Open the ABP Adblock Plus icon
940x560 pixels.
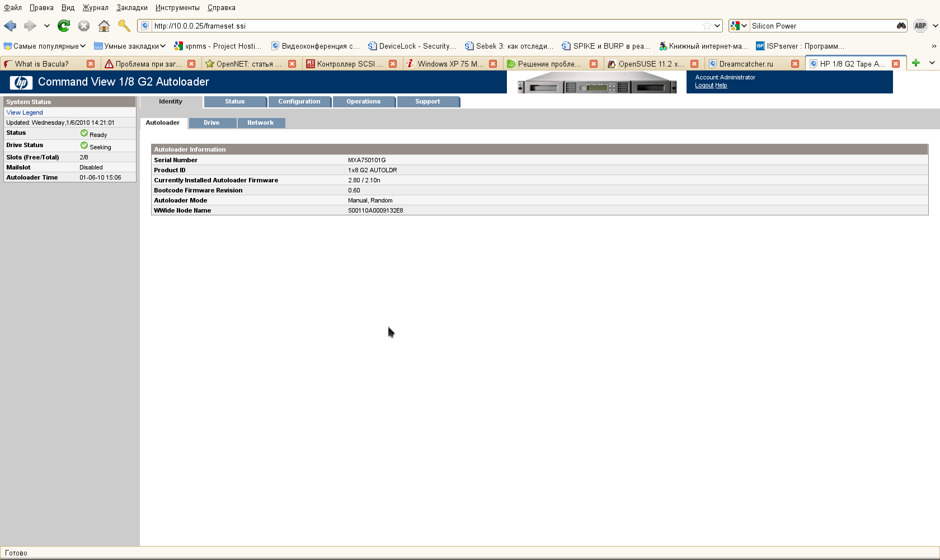tap(920, 26)
